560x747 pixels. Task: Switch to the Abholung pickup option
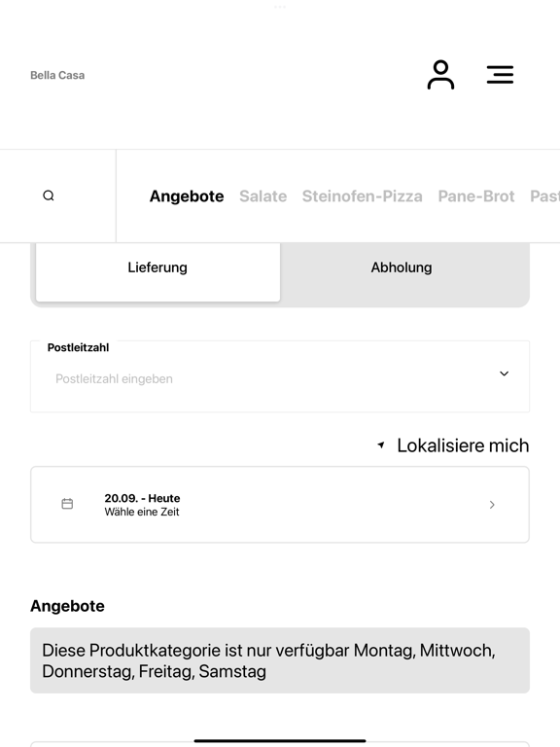click(x=402, y=267)
